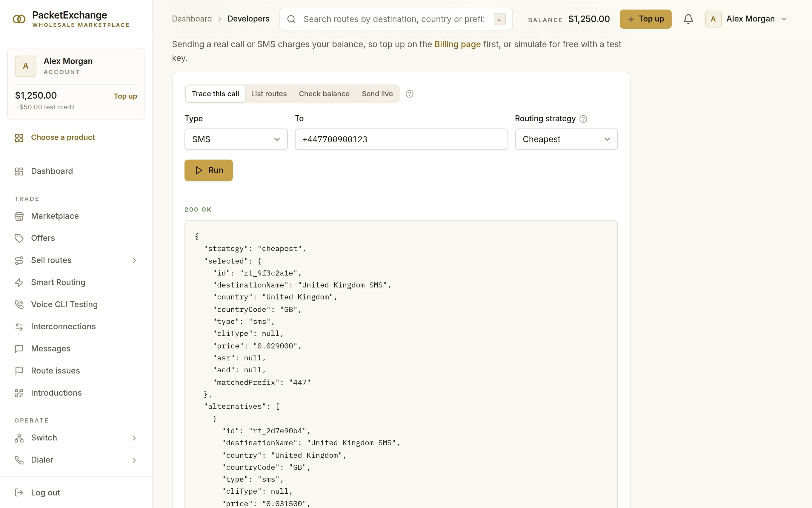Click the Smart Routing lightning icon

click(x=19, y=283)
